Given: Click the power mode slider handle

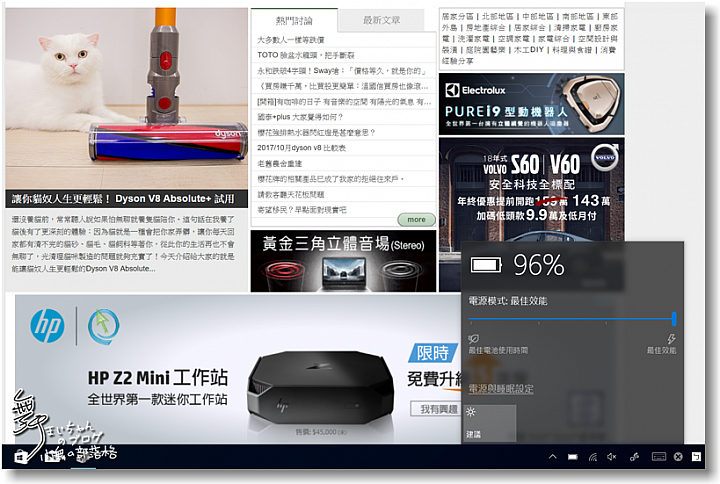Looking at the screenshot, I should point(674,318).
